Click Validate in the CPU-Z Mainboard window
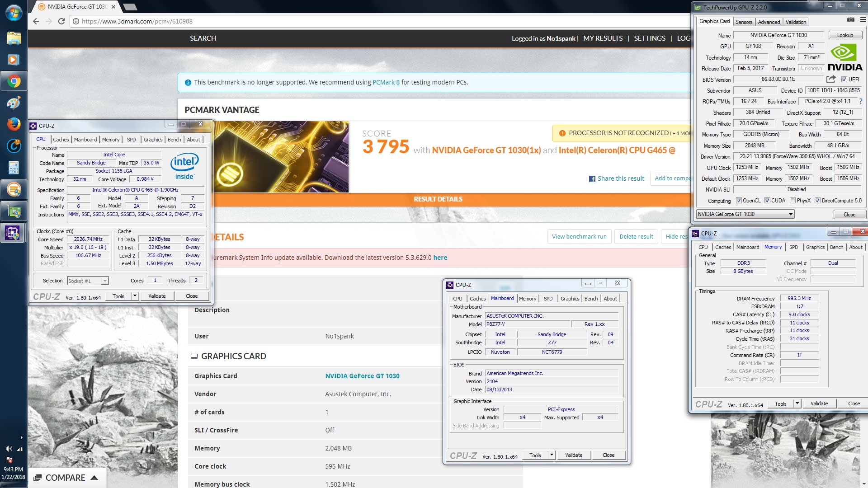868x488 pixels. coord(573,455)
